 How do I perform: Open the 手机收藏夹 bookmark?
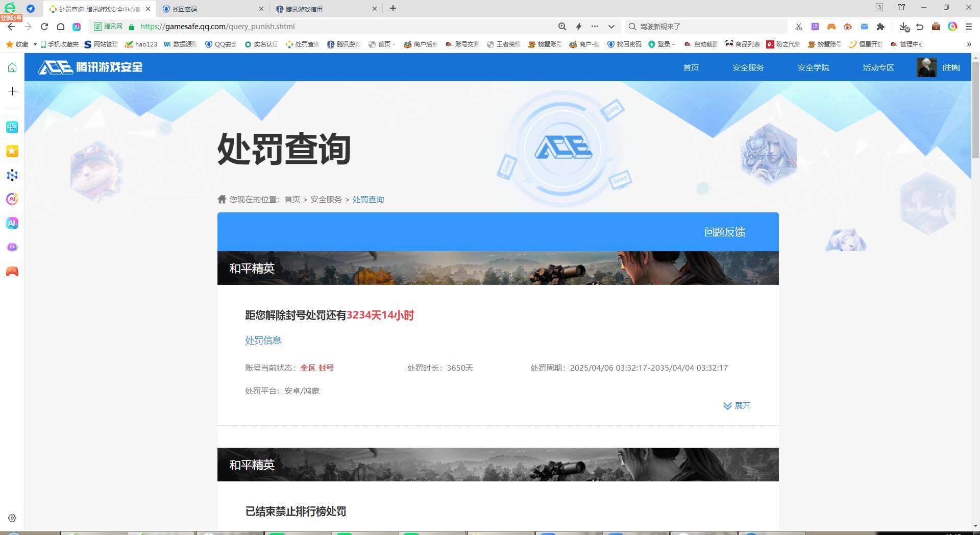pyautogui.click(x=60, y=44)
